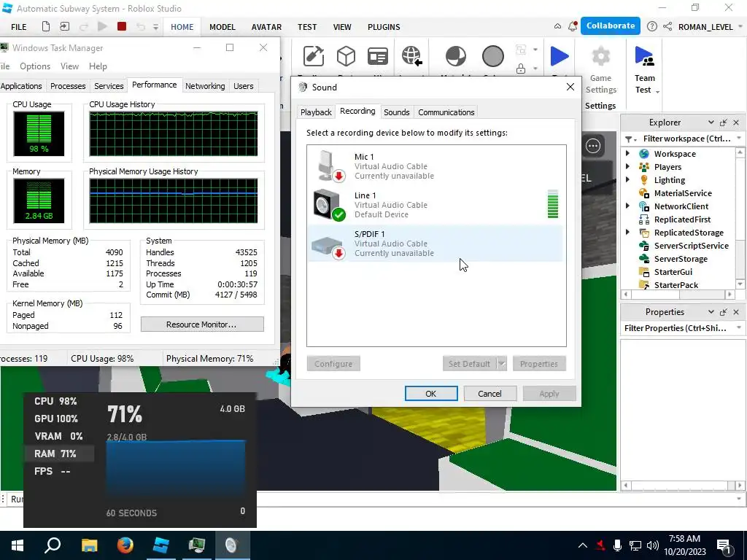747x560 pixels.
Task: Open the Material Manager sphere icon
Action: 456,56
